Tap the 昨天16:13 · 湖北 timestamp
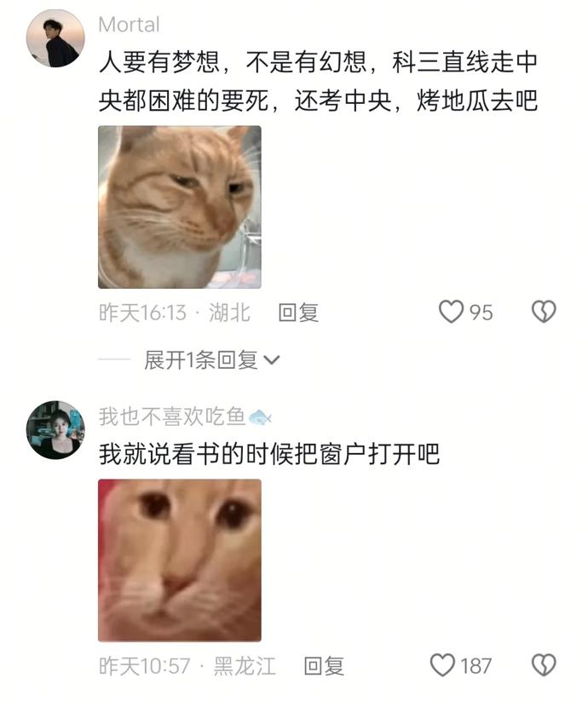This screenshot has height=701, width=588. tap(175, 312)
